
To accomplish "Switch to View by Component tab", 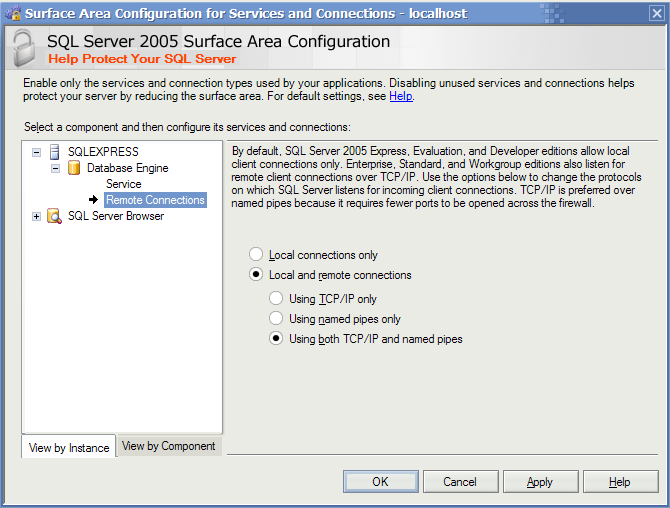I will [x=169, y=446].
